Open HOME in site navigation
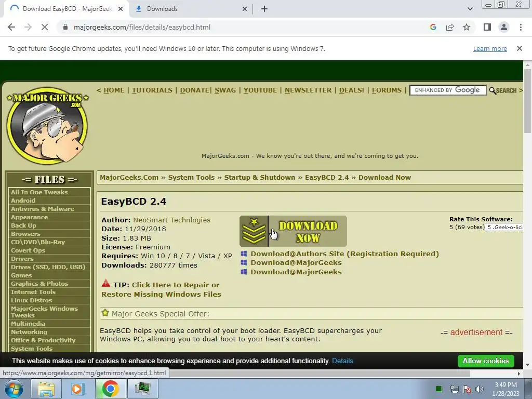532x399 pixels. 114,90
